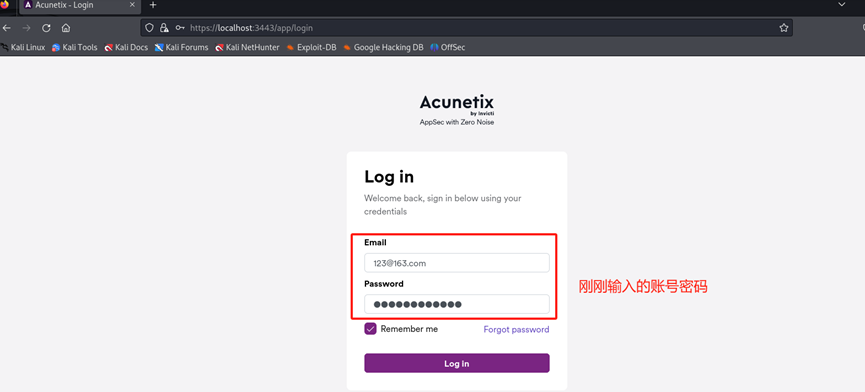
Task: Select the Acunetix - Login tab
Action: [x=80, y=6]
